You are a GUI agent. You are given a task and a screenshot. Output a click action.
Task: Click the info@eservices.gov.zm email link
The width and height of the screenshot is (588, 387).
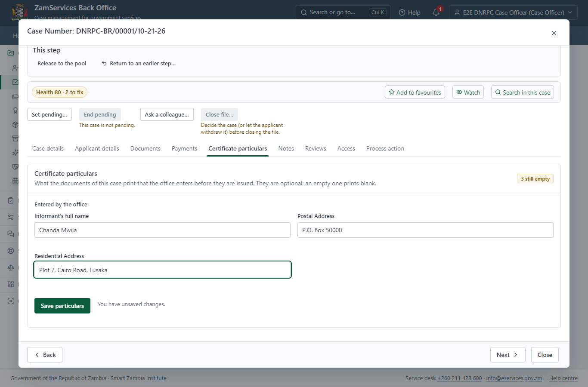pos(514,378)
